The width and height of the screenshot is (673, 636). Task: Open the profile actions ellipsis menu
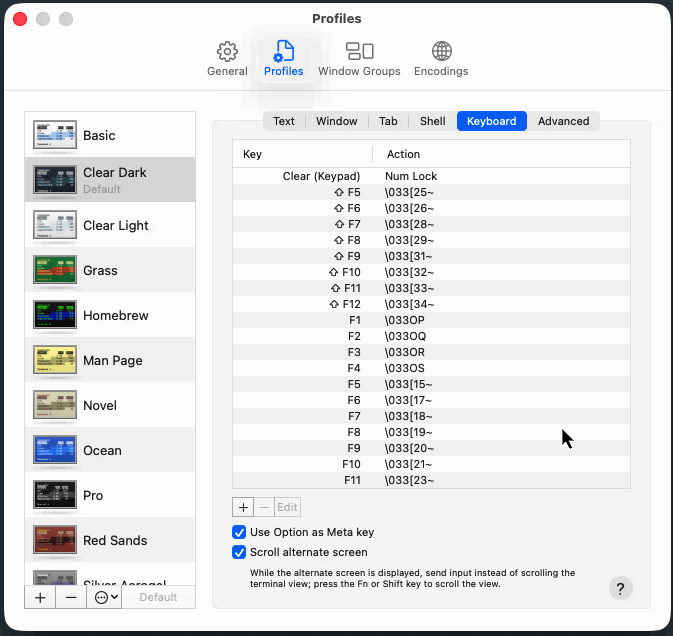105,597
